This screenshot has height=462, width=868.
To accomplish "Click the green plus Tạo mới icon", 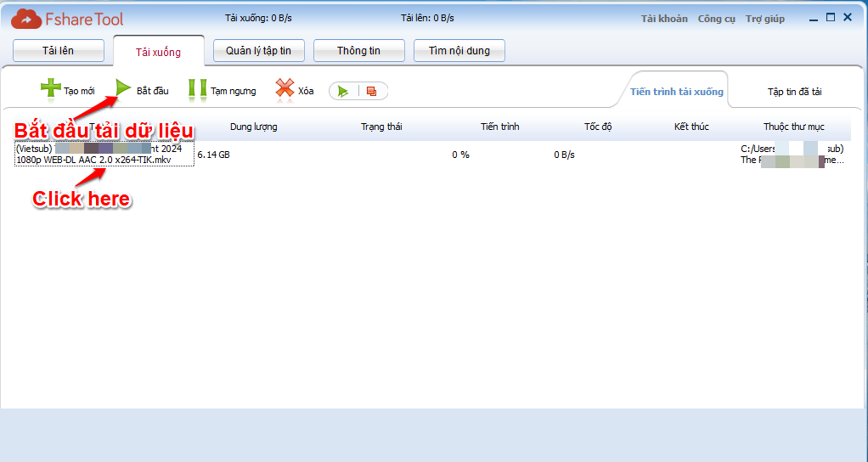I will pos(51,89).
